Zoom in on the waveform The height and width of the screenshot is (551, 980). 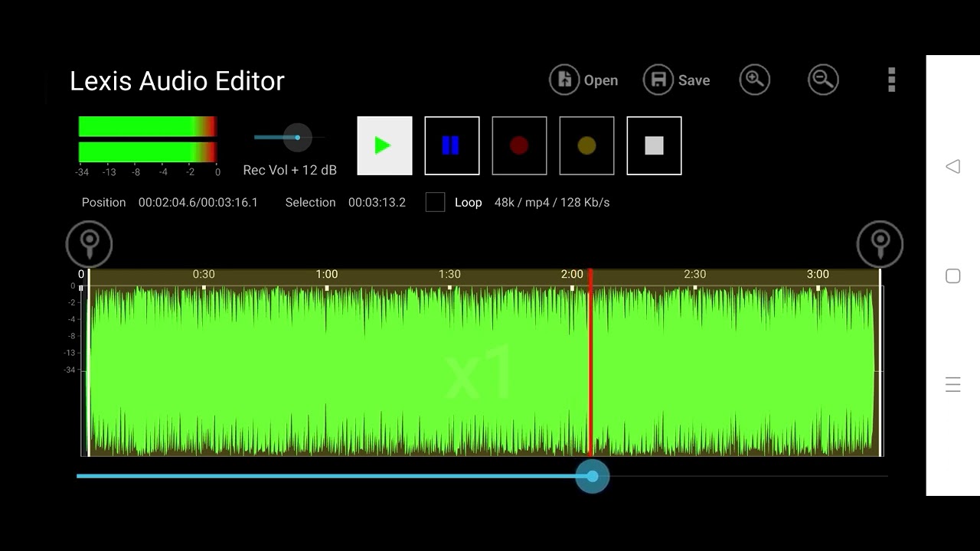755,80
